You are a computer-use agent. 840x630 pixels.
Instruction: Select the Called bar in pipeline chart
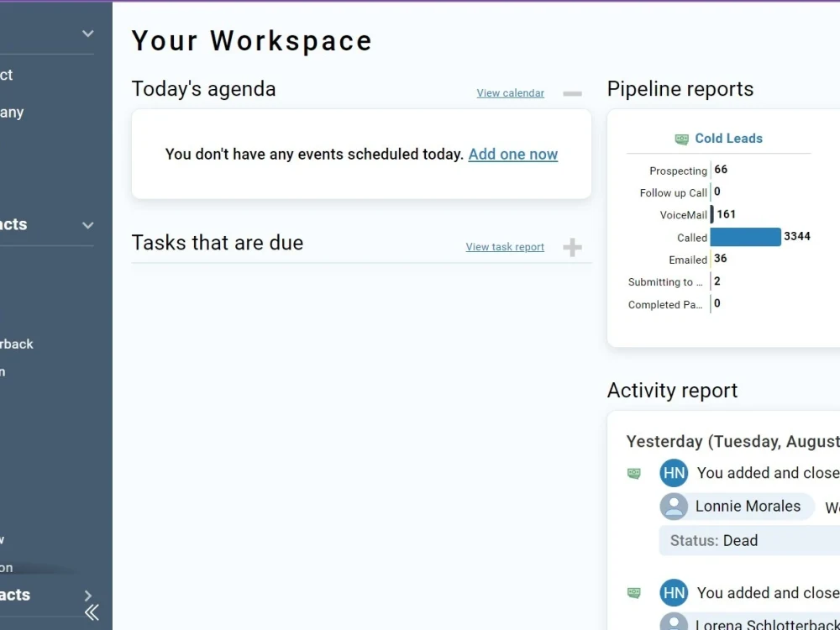pyautogui.click(x=746, y=237)
